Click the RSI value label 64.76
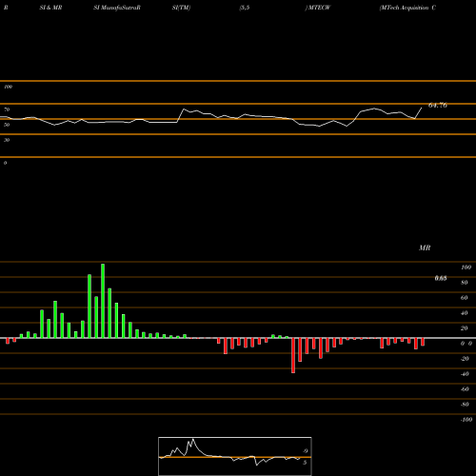Viewport: 476px width, 476px height. (x=438, y=106)
